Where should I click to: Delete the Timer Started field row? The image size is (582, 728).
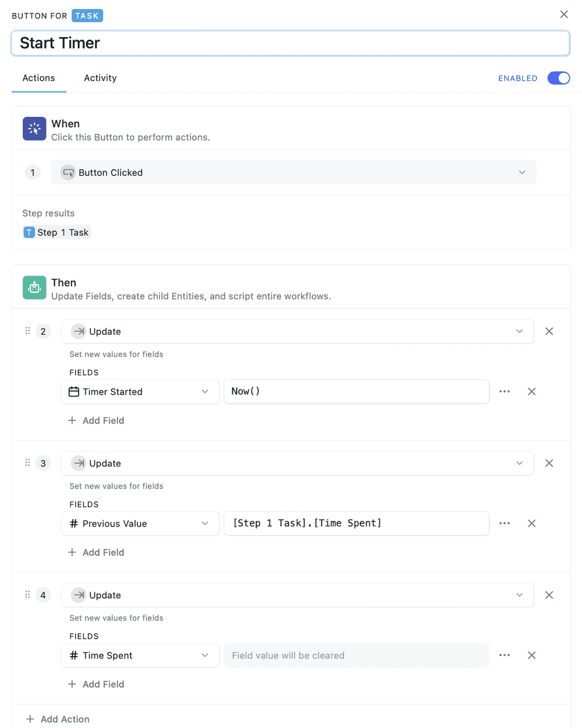click(x=532, y=392)
